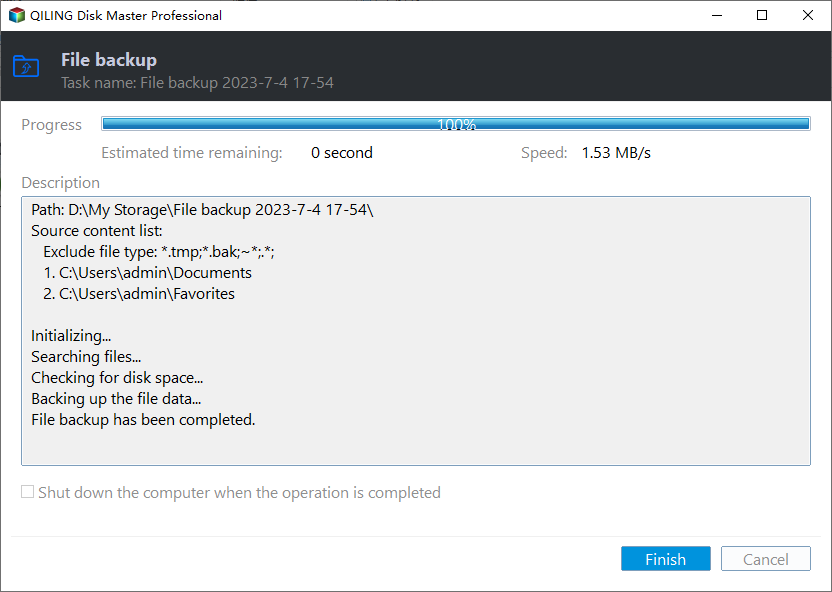Click the '0 second' remaining time value
The height and width of the screenshot is (592, 832).
(342, 153)
